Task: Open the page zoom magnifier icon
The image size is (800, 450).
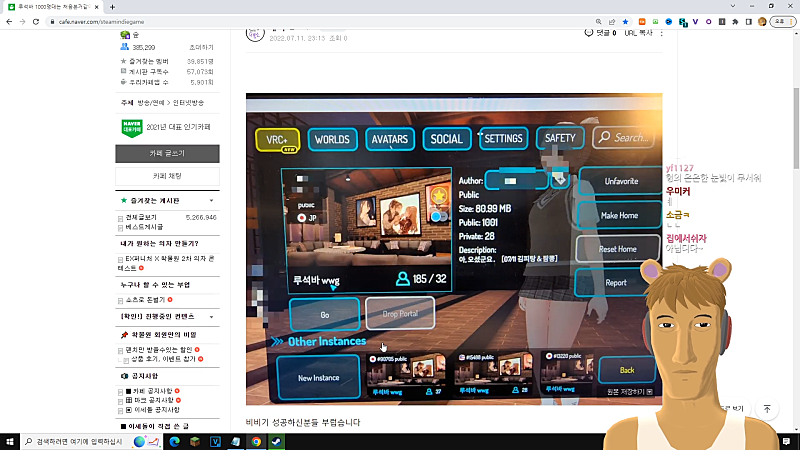Action: 598,22
